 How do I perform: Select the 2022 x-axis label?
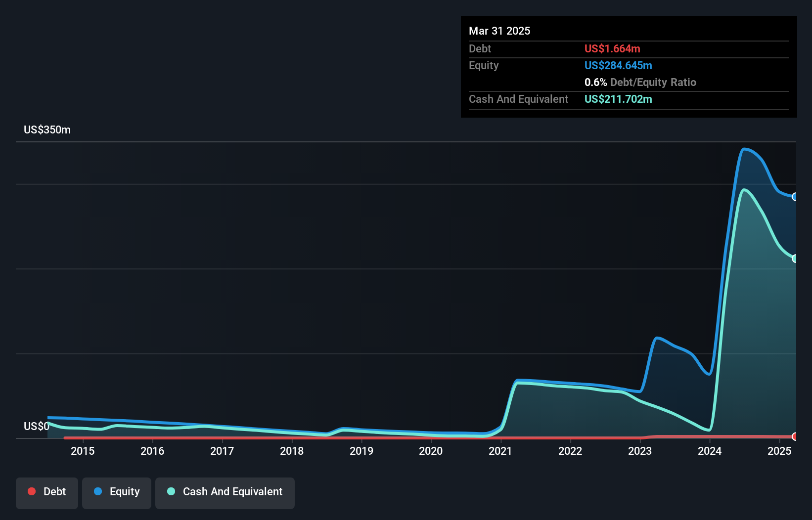570,451
